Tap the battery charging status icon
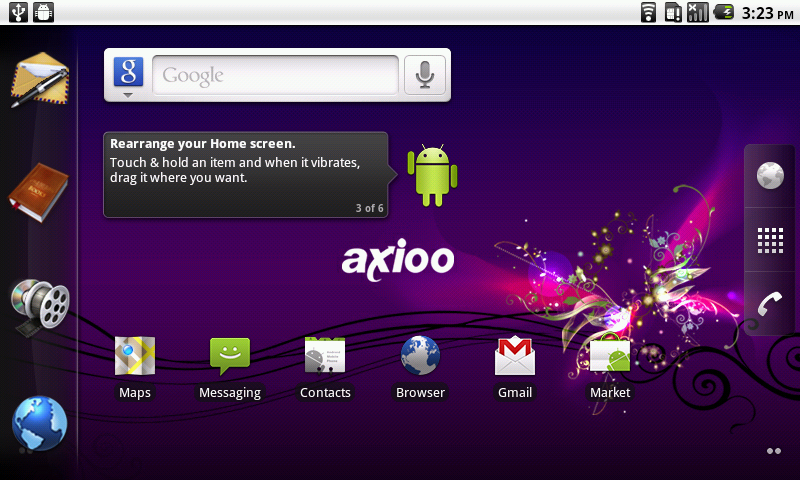The width and height of the screenshot is (800, 480). point(723,12)
